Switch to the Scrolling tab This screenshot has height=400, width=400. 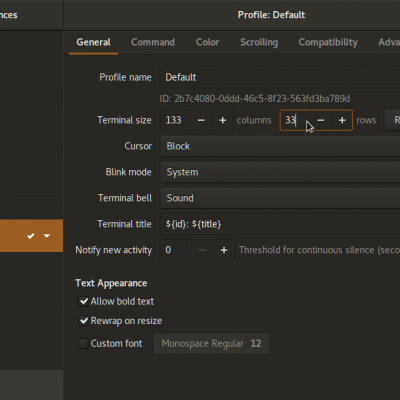[259, 42]
